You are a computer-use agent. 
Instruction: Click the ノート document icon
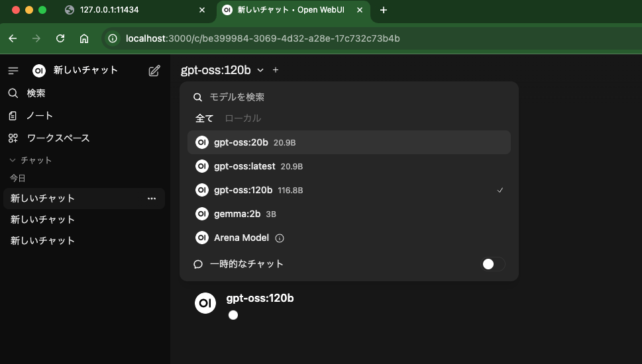13,116
